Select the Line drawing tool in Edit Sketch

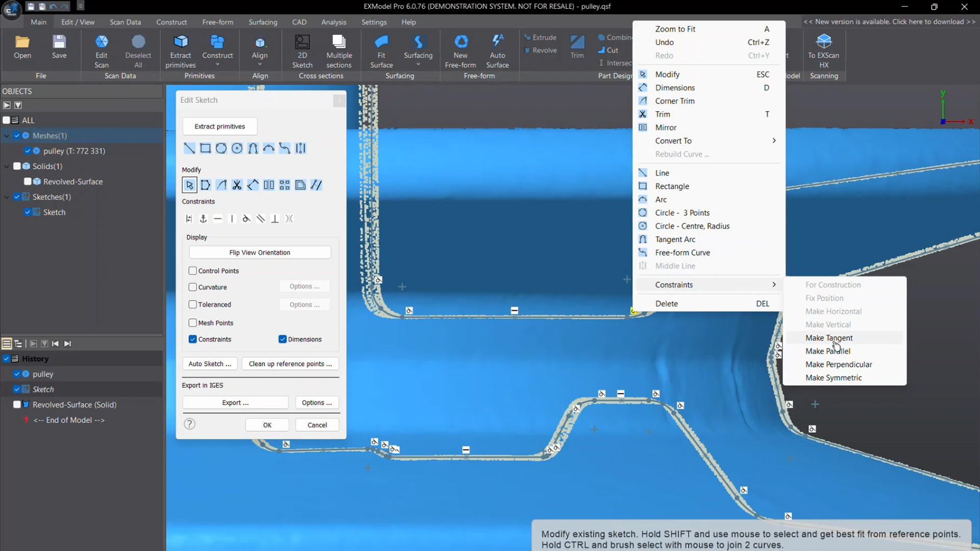pyautogui.click(x=189, y=148)
